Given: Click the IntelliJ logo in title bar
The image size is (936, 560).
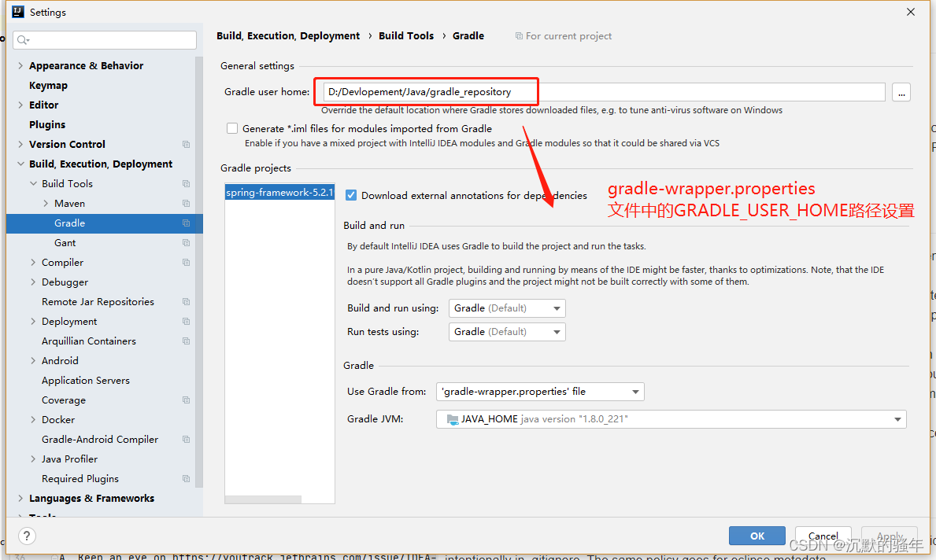Looking at the screenshot, I should click(18, 12).
